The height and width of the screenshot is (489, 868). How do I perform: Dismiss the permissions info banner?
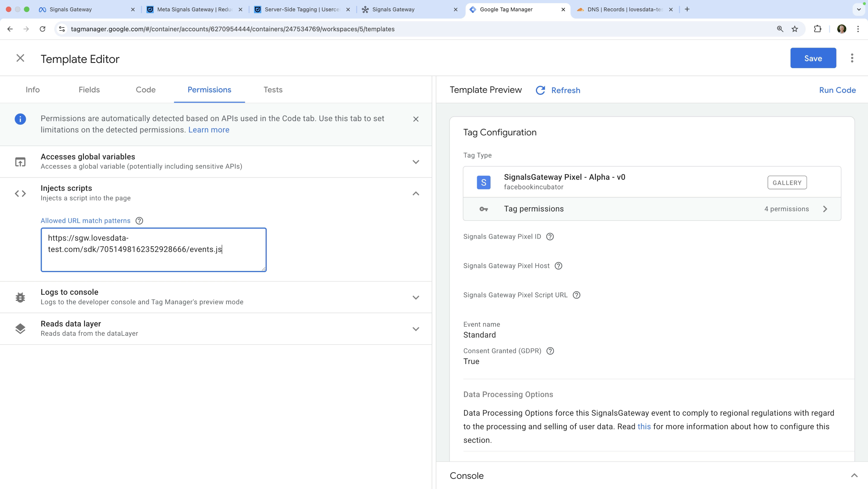416,119
